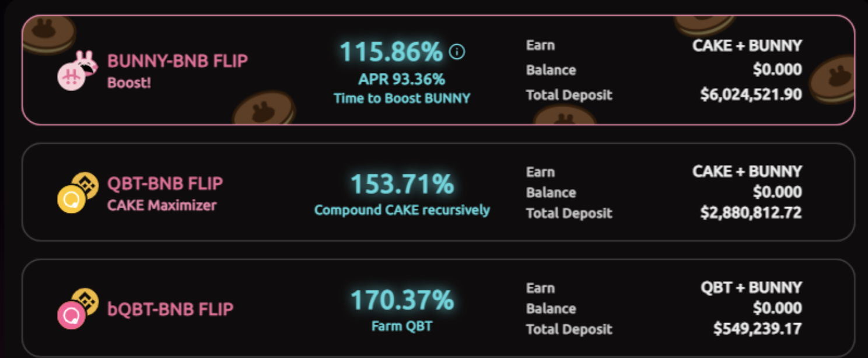Screen dimensions: 868x358
Task: Click the $6,024,521.90 total deposit
Action: click(x=751, y=94)
